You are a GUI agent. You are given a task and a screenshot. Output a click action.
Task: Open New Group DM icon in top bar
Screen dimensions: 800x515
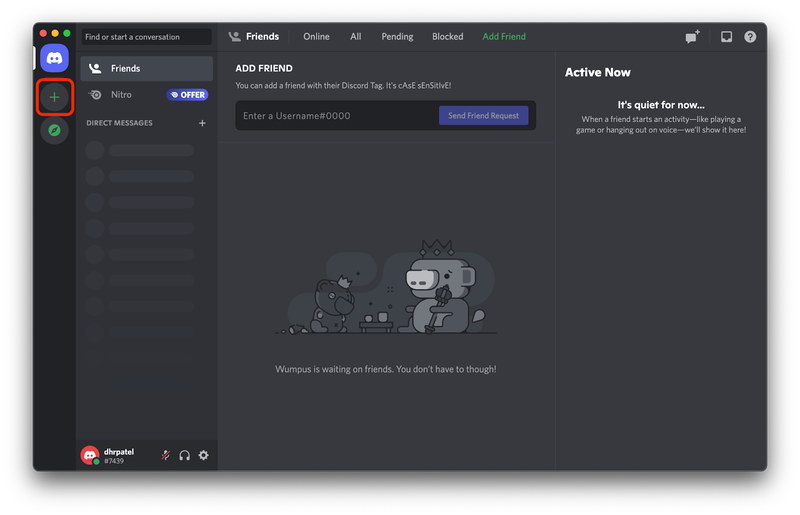coord(692,37)
